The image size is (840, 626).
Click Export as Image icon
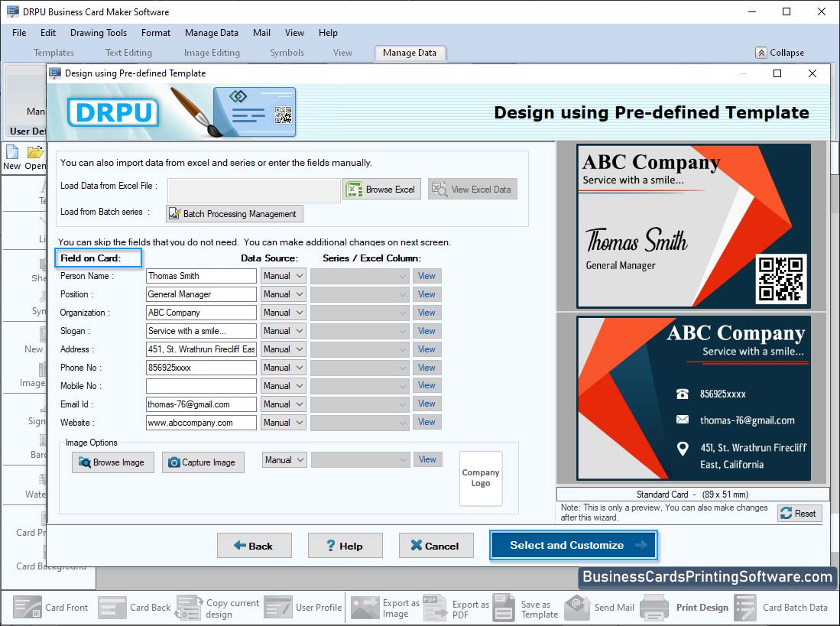[365, 607]
